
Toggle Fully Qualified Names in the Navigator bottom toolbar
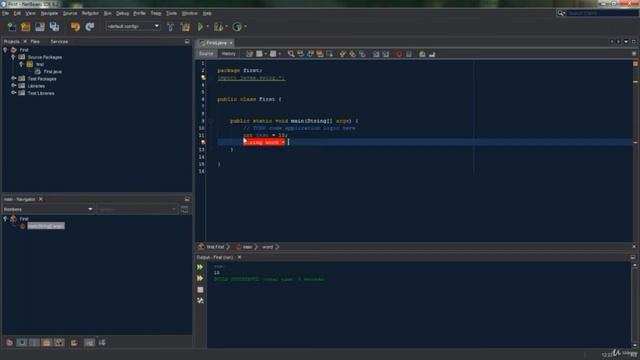(x=74, y=342)
